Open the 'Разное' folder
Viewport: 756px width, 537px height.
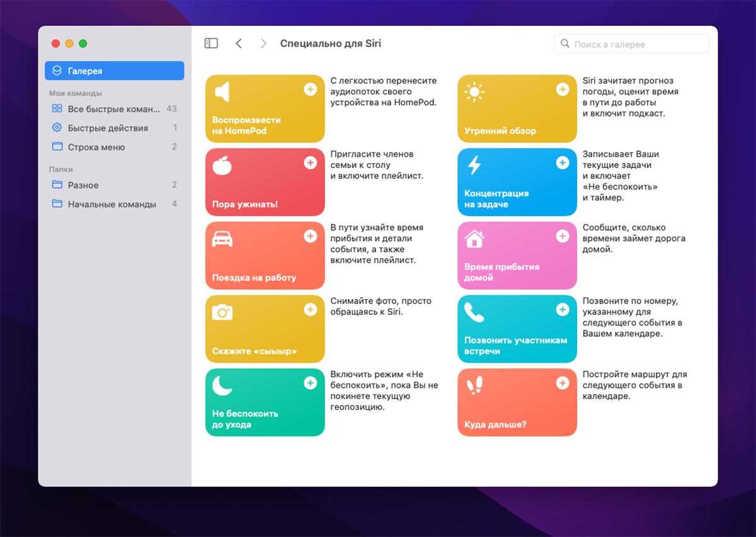coord(83,185)
